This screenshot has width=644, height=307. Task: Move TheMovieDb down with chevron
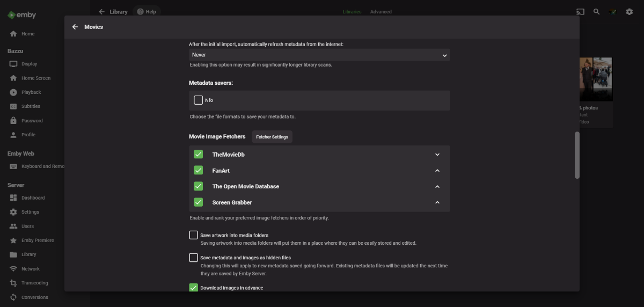(437, 155)
